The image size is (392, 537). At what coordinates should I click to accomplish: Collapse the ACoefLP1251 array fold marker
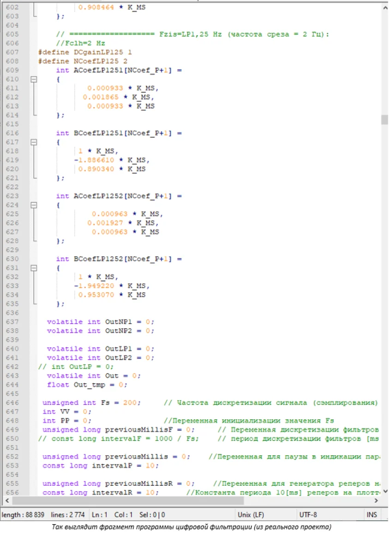point(33,79)
